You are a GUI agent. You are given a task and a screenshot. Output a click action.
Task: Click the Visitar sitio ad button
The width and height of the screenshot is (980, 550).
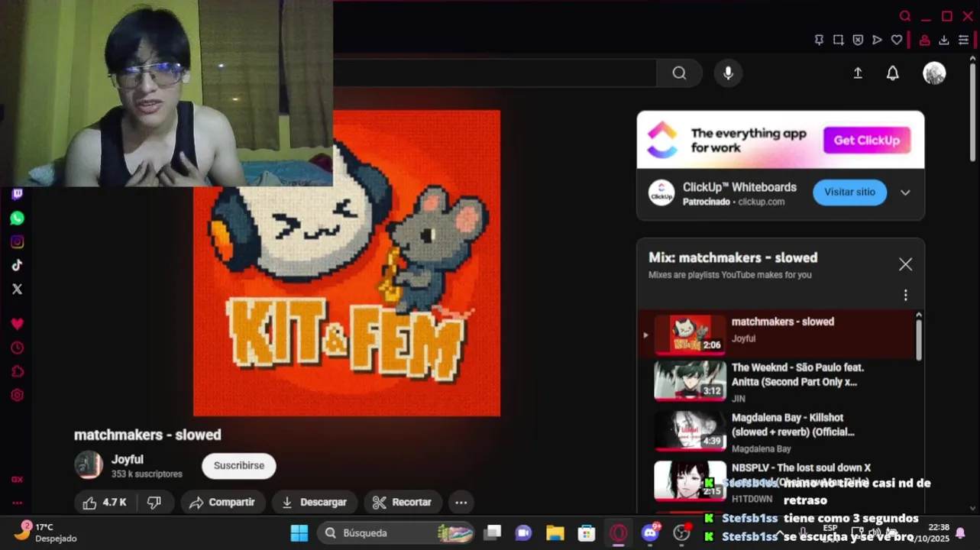(849, 192)
